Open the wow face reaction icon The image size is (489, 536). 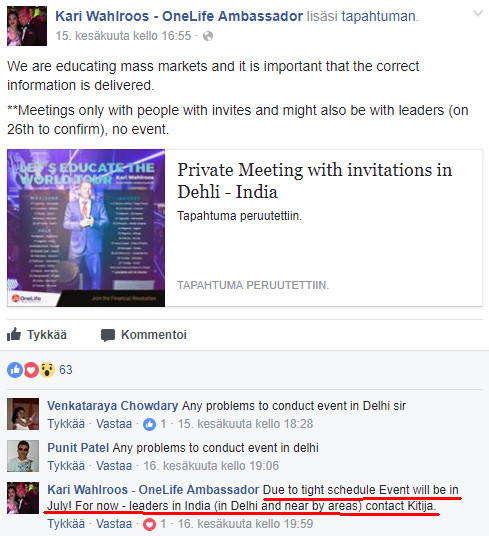click(x=47, y=370)
